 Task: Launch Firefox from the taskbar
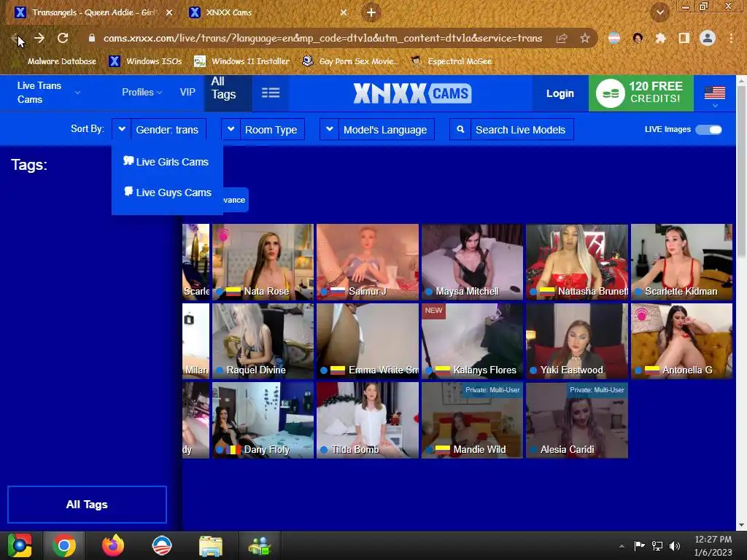[x=113, y=545]
